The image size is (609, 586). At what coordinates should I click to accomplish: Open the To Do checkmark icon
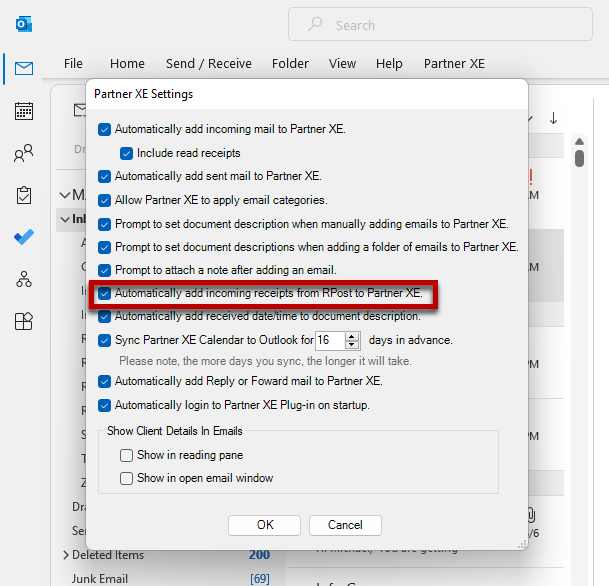24,237
